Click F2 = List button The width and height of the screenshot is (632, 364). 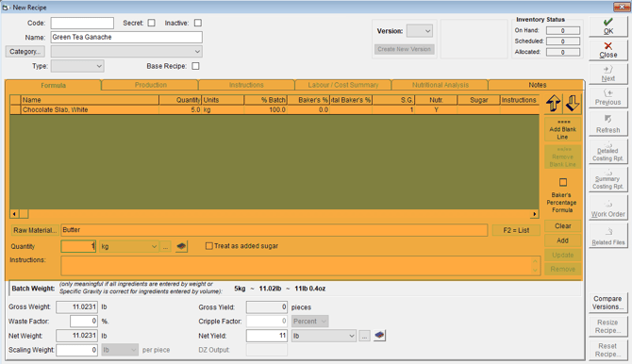516,230
